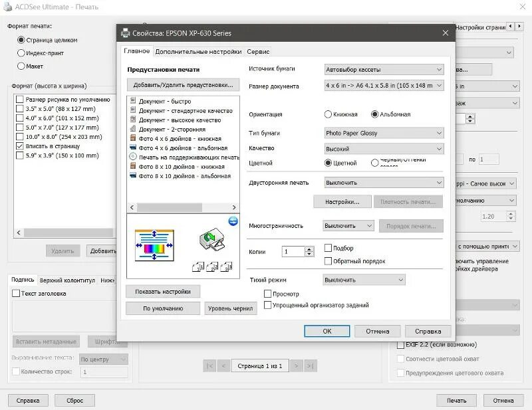Select 'Документ - быстро' preset icon
This screenshot has height=410, width=532.
coord(133,101)
